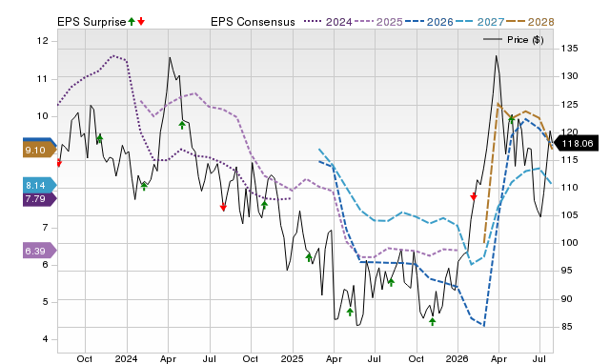The width and height of the screenshot is (610, 364).
Task: Select the green EPS beat arrow from November 2025
Action: tap(432, 321)
